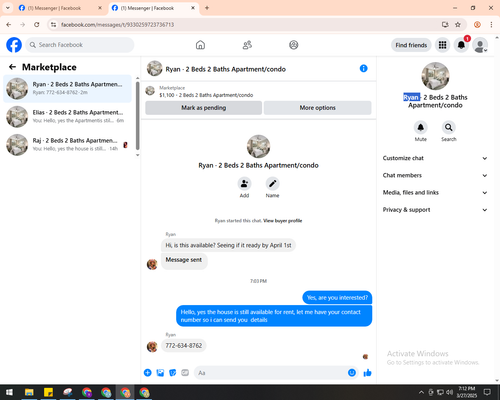The height and width of the screenshot is (400, 500).
Task: Choose a sticker icon in composer
Action: [173, 373]
